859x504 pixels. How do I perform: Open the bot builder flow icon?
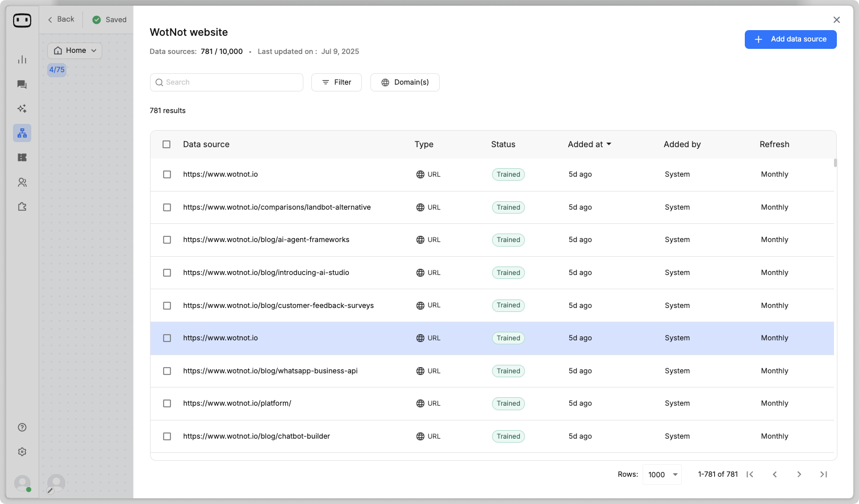pos(22,133)
